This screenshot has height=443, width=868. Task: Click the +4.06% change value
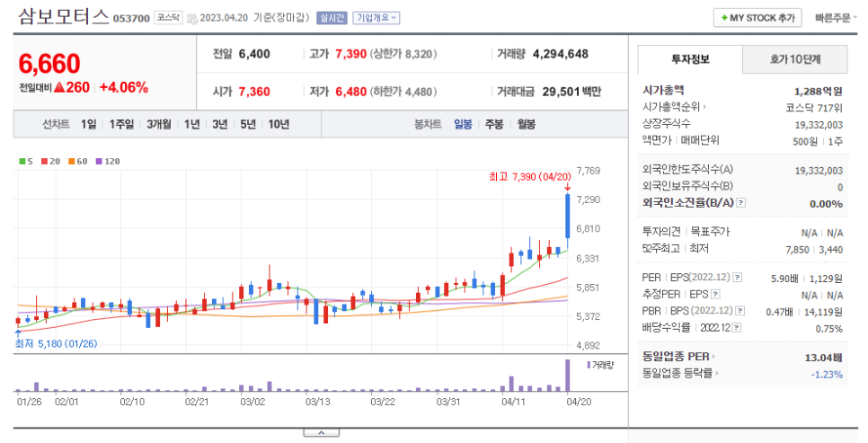tap(124, 87)
